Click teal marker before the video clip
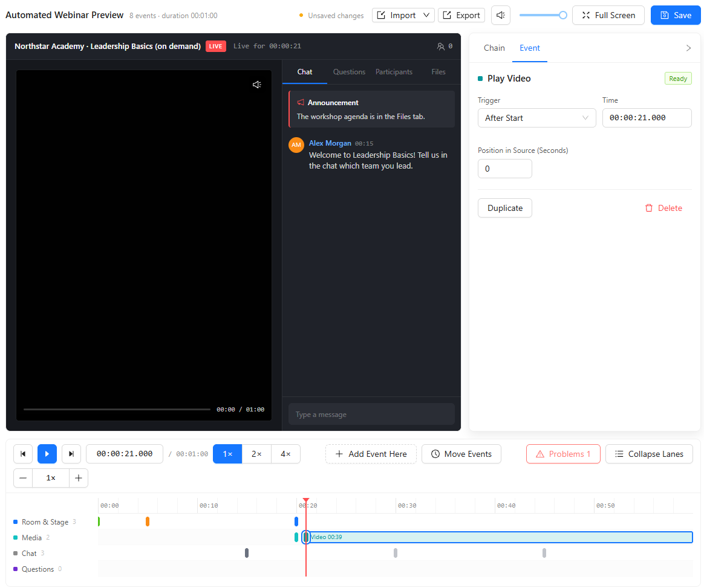 [296, 537]
